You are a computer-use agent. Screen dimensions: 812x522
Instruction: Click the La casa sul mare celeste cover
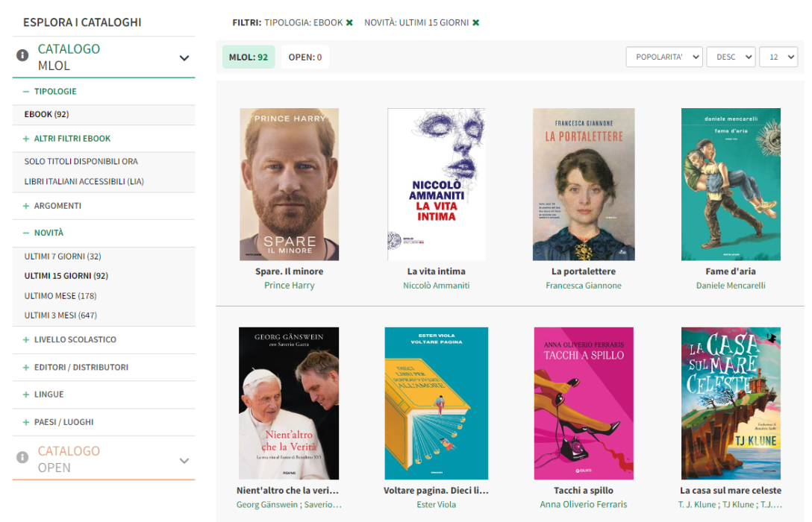click(731, 403)
